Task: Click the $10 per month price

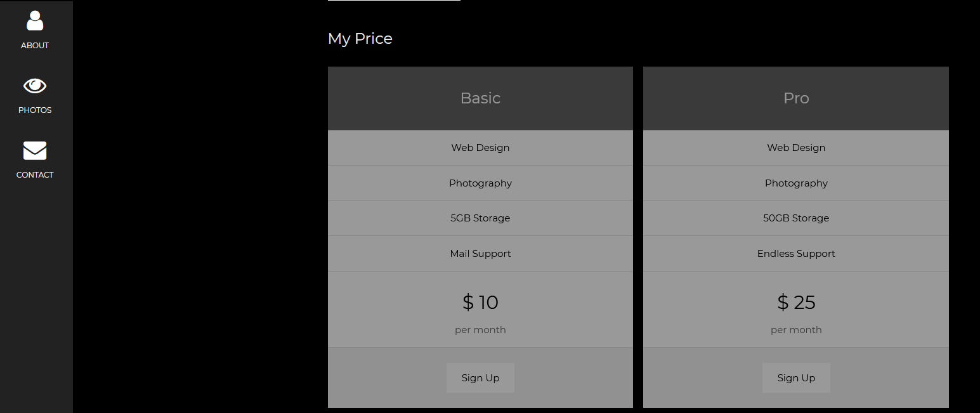Action: click(480, 303)
